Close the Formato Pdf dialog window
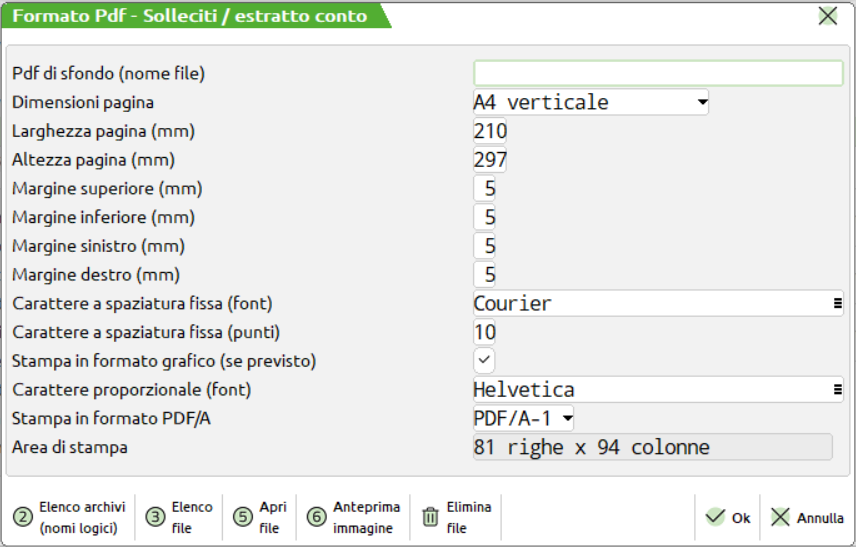856x547 pixels. 828,15
